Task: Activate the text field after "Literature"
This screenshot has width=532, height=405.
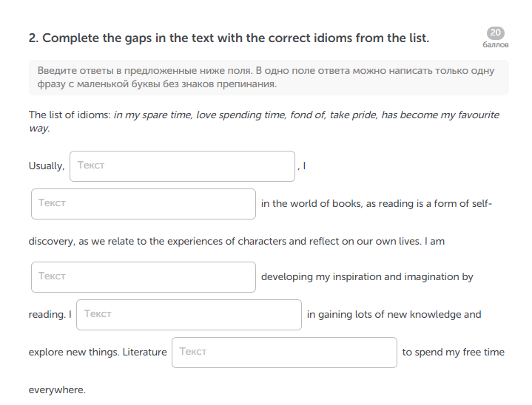Action: pos(284,352)
